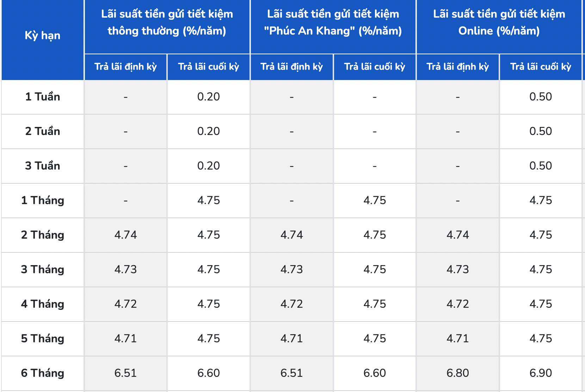This screenshot has height=392, width=585.
Task: Select the 6 Tháng row label
Action: point(43,373)
